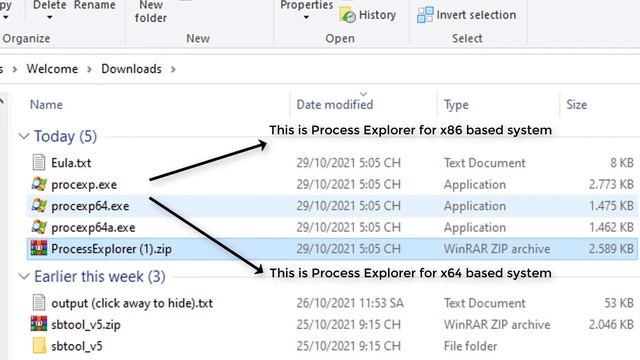Sort by the Size column header
640x360 pixels.
click(576, 104)
